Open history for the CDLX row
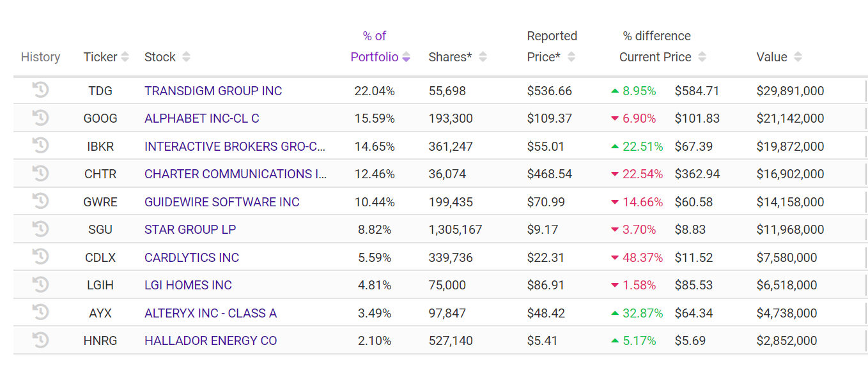 coord(40,257)
